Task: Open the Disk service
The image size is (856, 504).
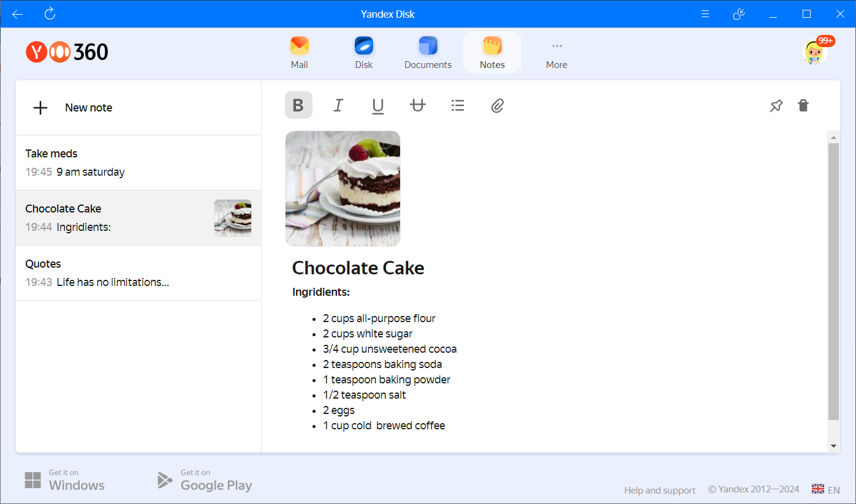Action: point(363,53)
